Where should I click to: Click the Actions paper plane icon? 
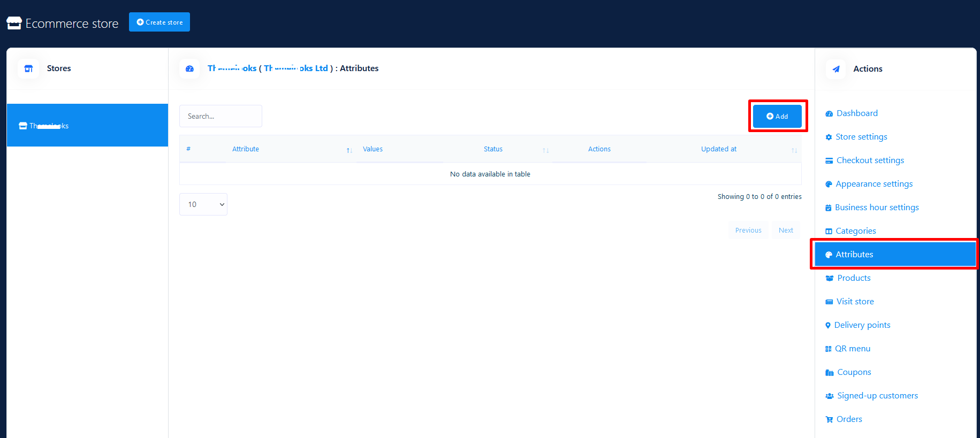(x=836, y=69)
